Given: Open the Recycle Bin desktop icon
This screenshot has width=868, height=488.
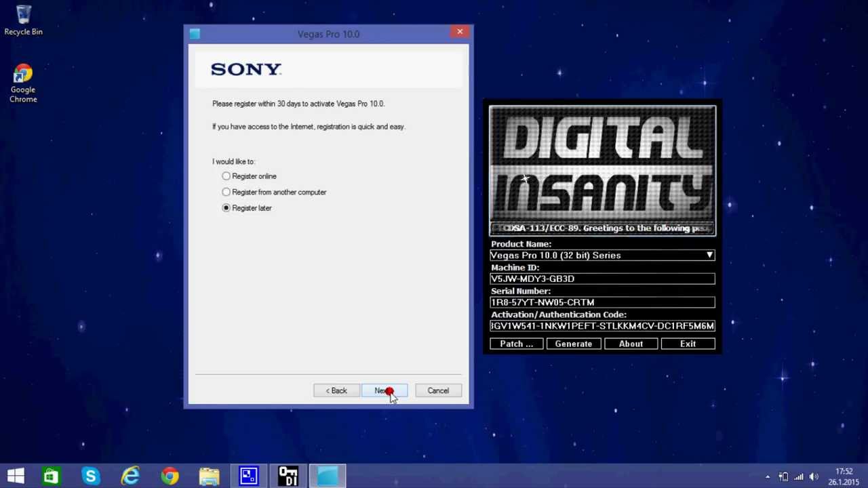Looking at the screenshot, I should coord(23,20).
